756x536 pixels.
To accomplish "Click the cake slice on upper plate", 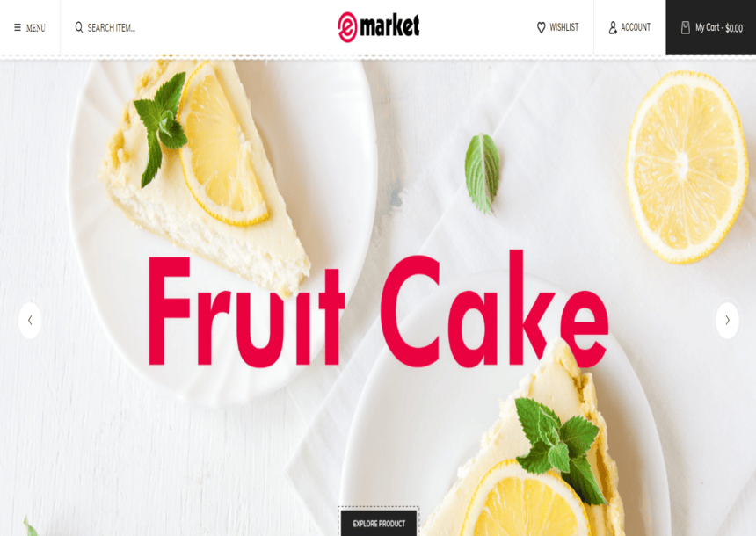I will pyautogui.click(x=202, y=178).
